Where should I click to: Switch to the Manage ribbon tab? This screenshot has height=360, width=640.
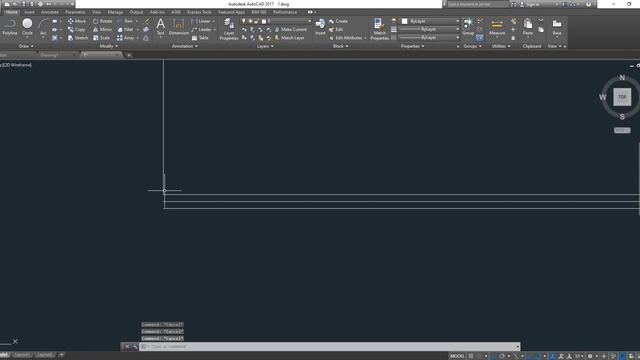[115, 12]
